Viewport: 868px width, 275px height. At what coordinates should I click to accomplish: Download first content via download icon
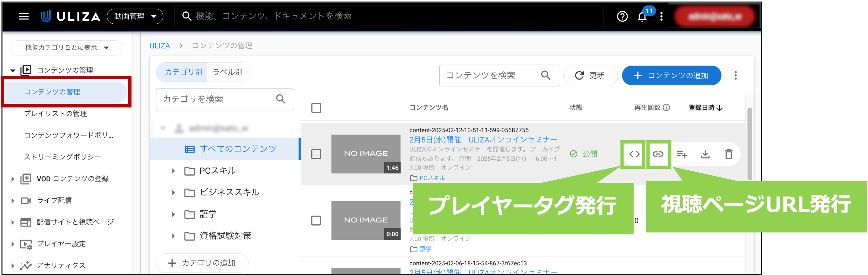(x=705, y=154)
